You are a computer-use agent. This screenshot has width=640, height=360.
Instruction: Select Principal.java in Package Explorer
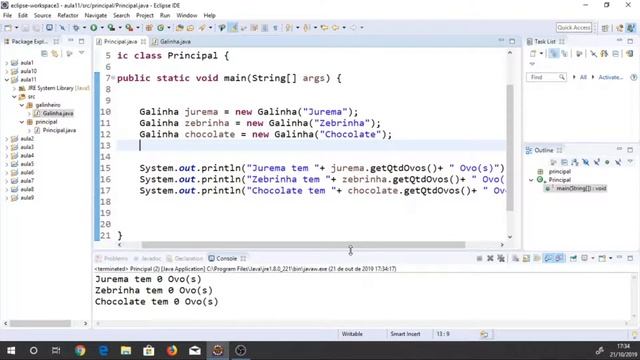pos(59,130)
